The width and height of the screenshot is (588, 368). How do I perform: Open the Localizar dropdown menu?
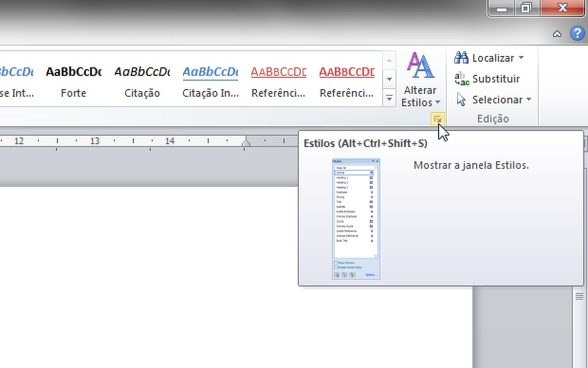[520, 57]
